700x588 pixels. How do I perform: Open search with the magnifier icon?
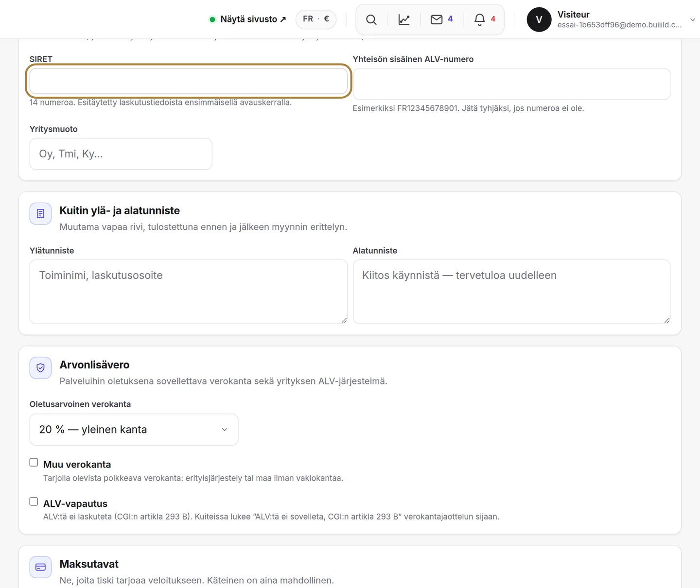tap(371, 19)
